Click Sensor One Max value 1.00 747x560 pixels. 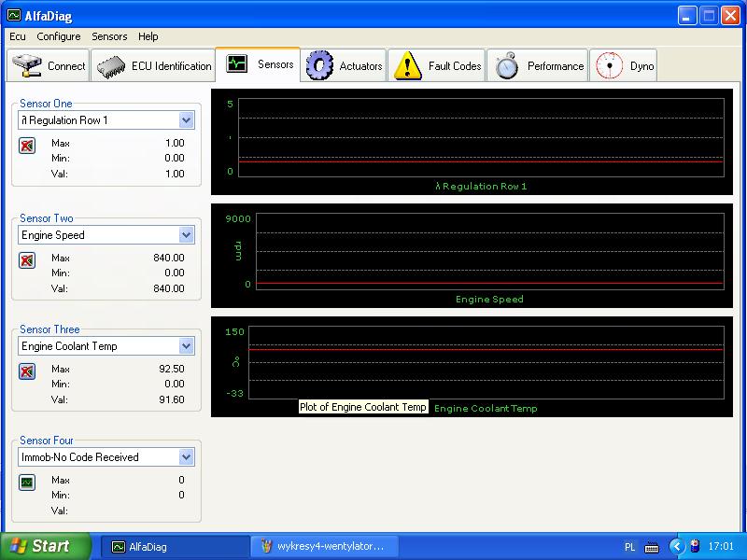click(175, 143)
